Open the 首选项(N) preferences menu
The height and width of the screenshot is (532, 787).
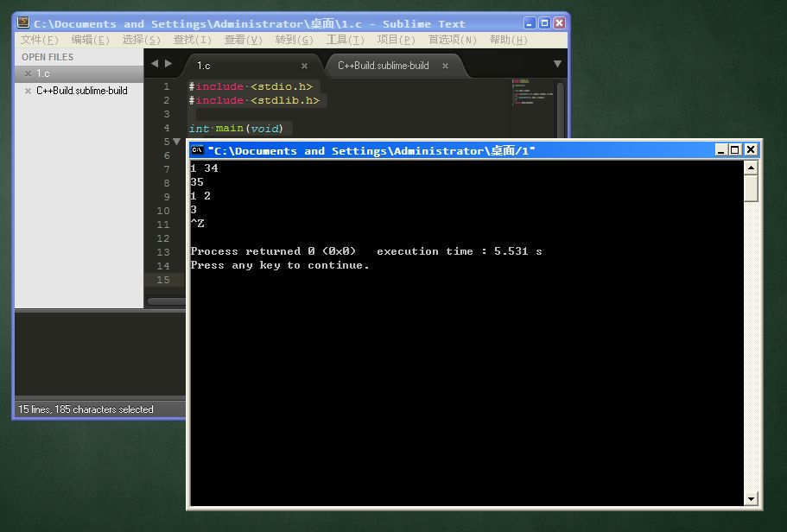[452, 39]
